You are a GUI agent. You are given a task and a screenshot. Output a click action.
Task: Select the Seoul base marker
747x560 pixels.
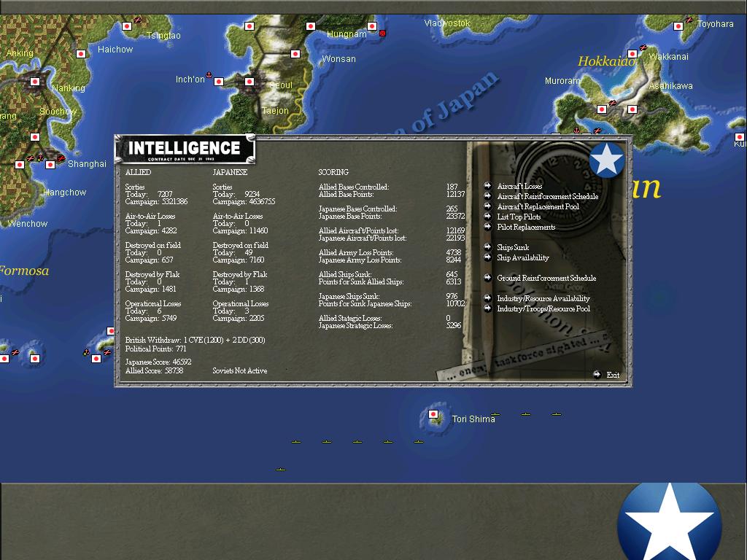[x=249, y=82]
